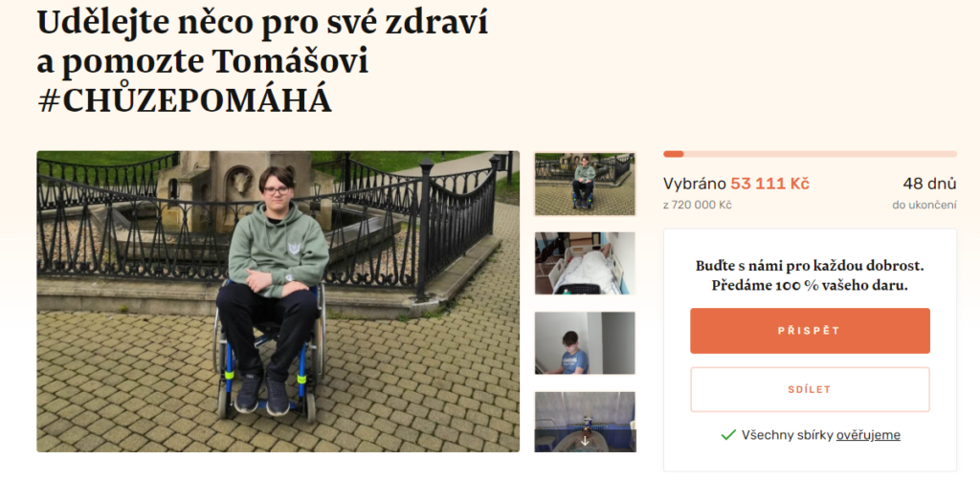Click the 'Buďte s námi pro každou dobrost' text
Image resolution: width=980 pixels, height=480 pixels.
pyautogui.click(x=810, y=266)
